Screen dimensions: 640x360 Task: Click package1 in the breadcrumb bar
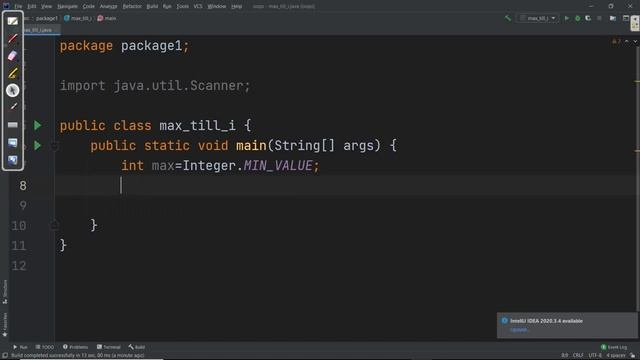tap(47, 18)
